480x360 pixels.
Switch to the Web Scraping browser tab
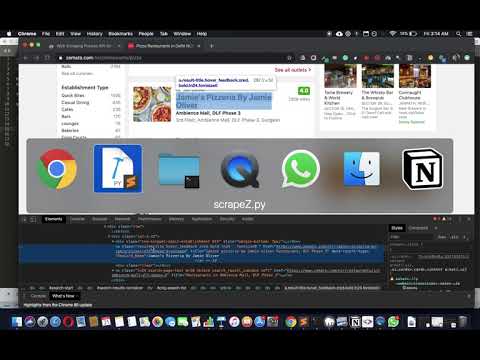(x=84, y=46)
